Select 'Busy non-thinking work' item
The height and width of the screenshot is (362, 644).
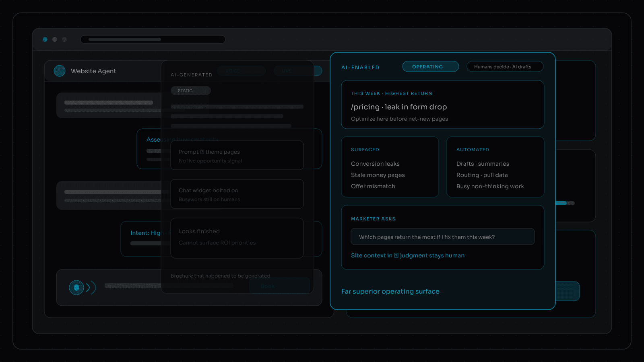490,186
